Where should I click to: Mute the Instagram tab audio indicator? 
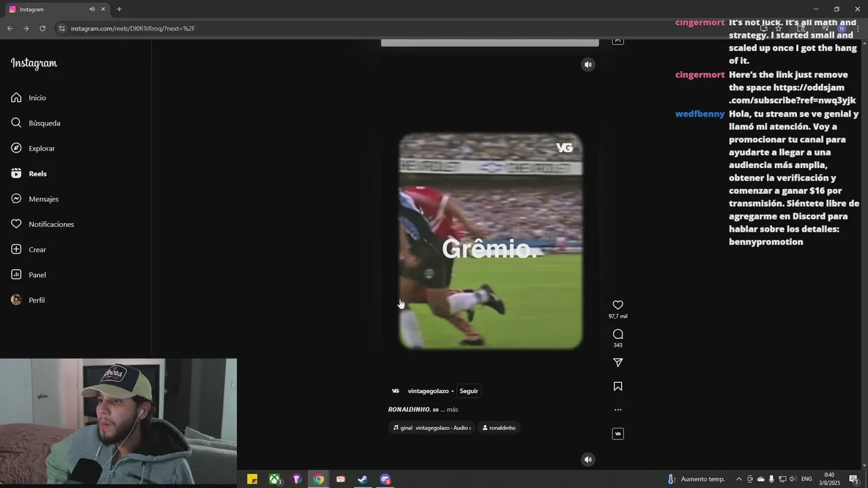pyautogui.click(x=92, y=9)
